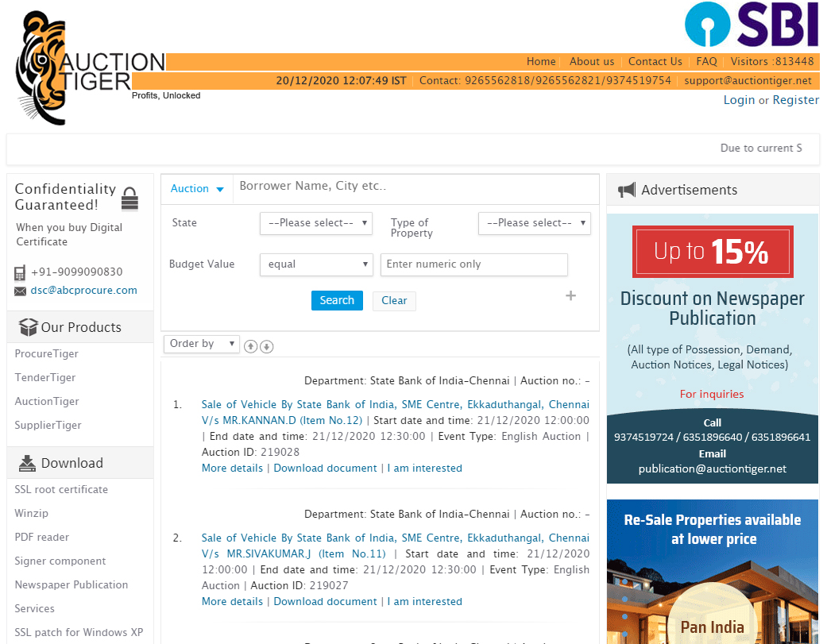Open the AuctionTiger product link
The height and width of the screenshot is (644, 827).
pyautogui.click(x=47, y=401)
